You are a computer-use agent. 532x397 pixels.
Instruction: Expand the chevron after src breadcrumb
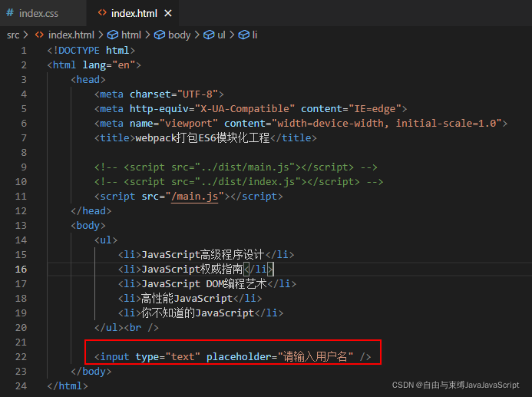26,35
